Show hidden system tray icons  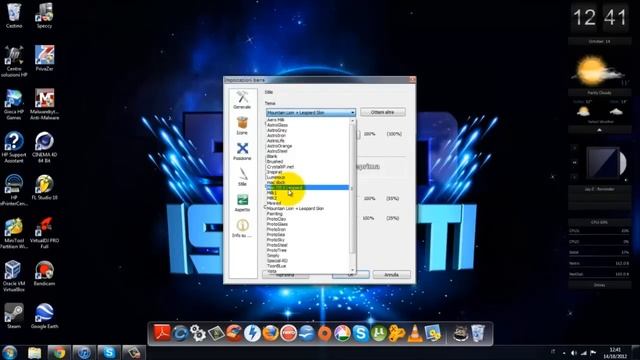564,353
